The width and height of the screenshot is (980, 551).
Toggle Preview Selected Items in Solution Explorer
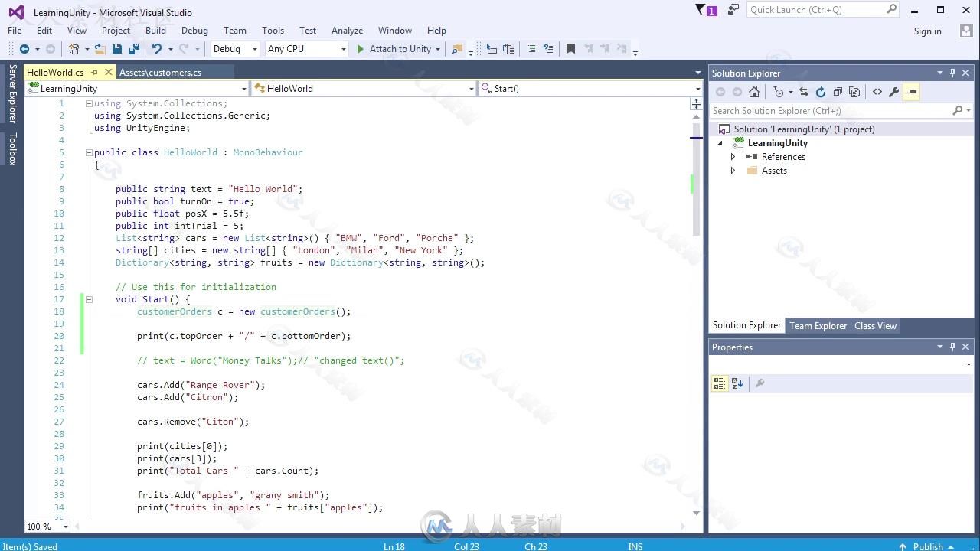pos(911,92)
